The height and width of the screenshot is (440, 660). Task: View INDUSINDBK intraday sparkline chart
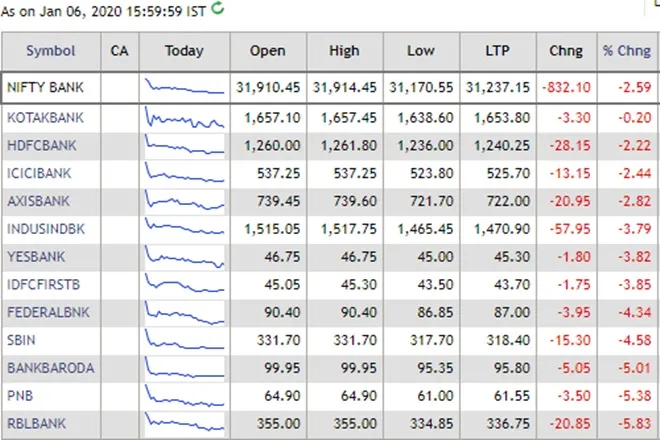click(184, 227)
